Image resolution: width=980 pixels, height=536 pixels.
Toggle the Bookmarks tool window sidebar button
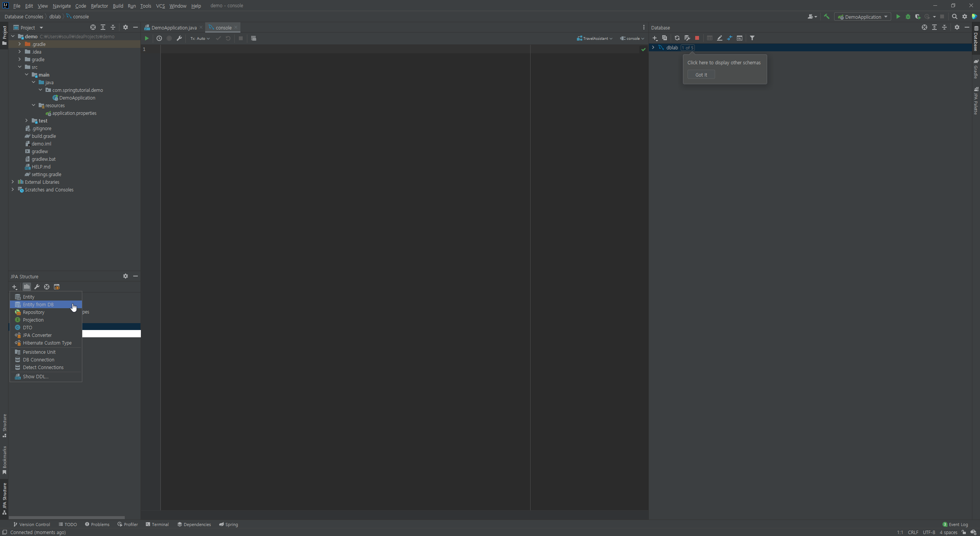coord(5,460)
